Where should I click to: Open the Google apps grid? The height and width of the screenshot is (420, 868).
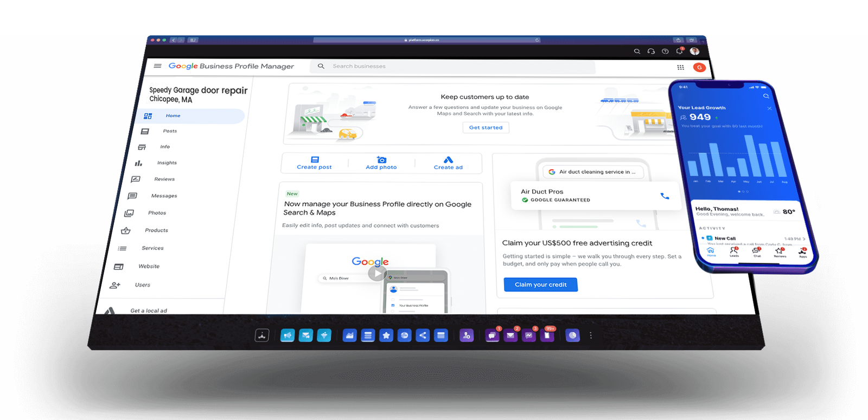680,67
